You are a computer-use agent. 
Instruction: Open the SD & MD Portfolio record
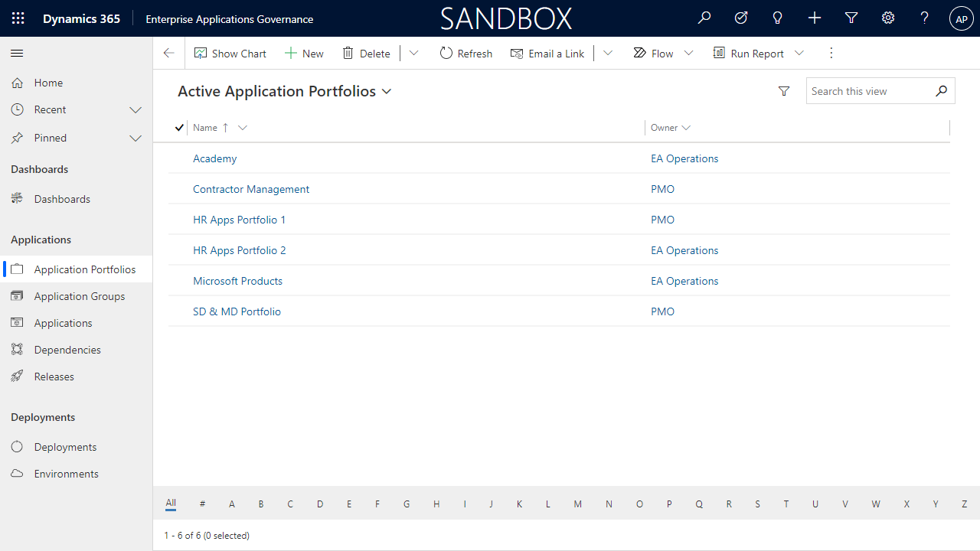click(237, 311)
